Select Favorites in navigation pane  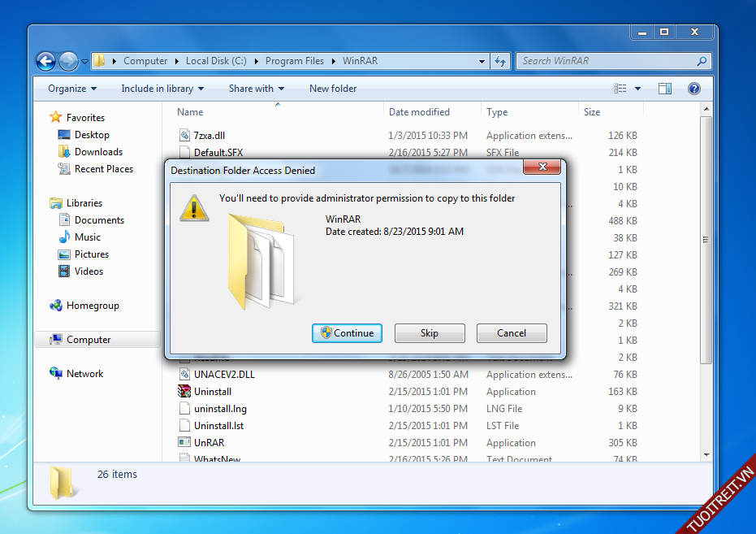pos(85,117)
